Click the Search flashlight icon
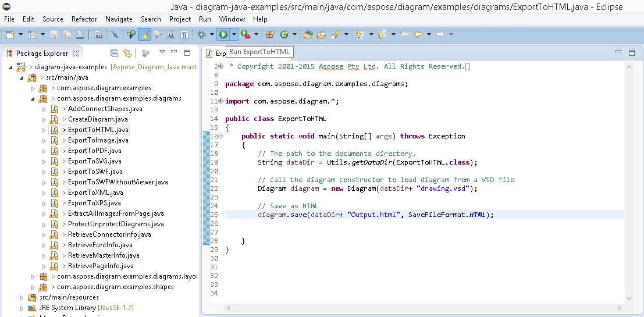Screen dimensions: 644x317 point(335,34)
